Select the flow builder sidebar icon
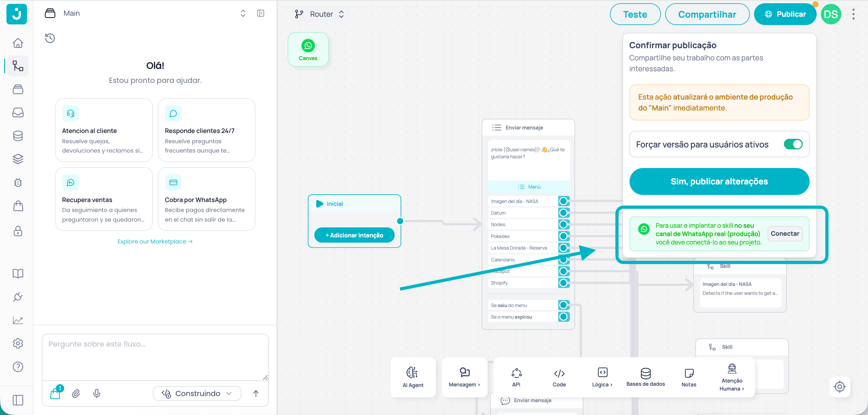 point(18,66)
